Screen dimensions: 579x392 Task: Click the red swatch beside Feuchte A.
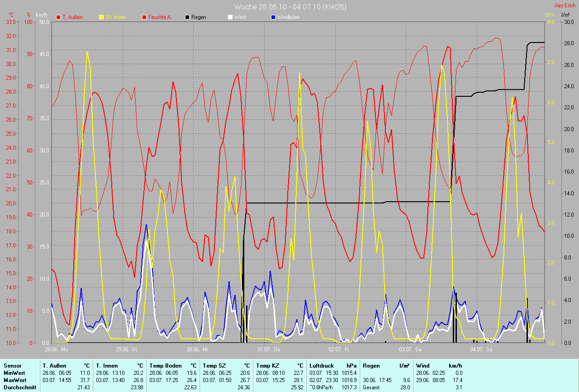click(145, 17)
